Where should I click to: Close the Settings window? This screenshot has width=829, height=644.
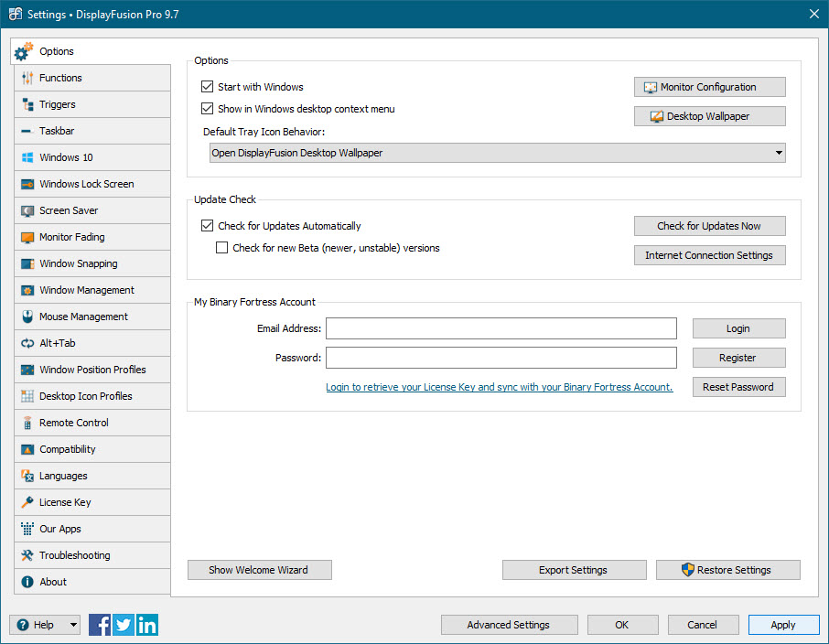tap(814, 14)
